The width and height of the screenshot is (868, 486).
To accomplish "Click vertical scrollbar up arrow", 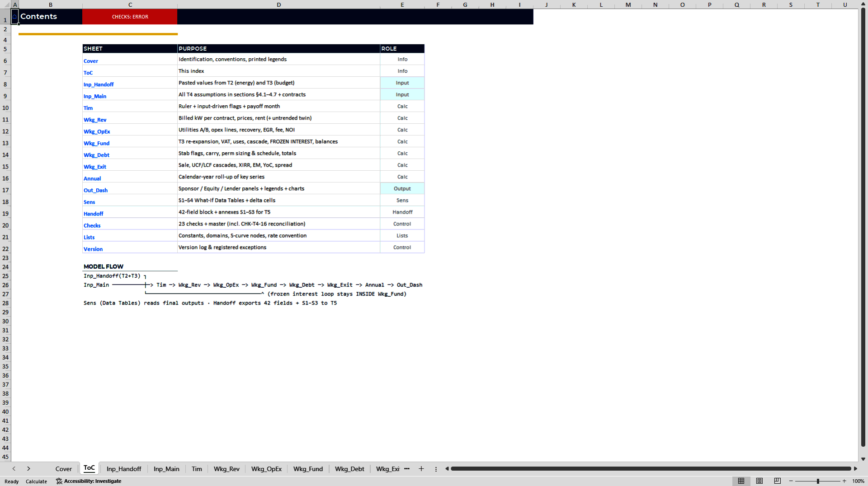I will pyautogui.click(x=863, y=4).
